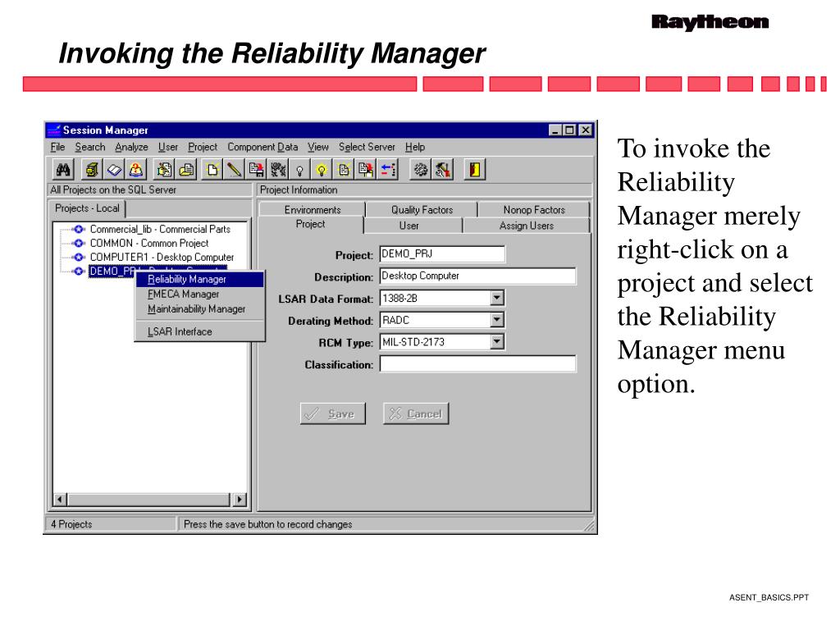
Task: Click the red and blue arrows icon
Action: (388, 170)
